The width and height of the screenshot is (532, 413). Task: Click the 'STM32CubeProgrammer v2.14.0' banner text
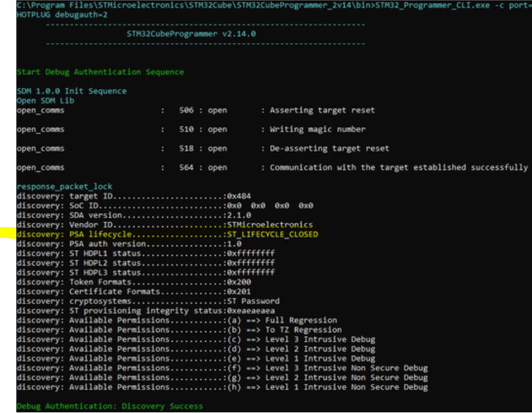191,34
